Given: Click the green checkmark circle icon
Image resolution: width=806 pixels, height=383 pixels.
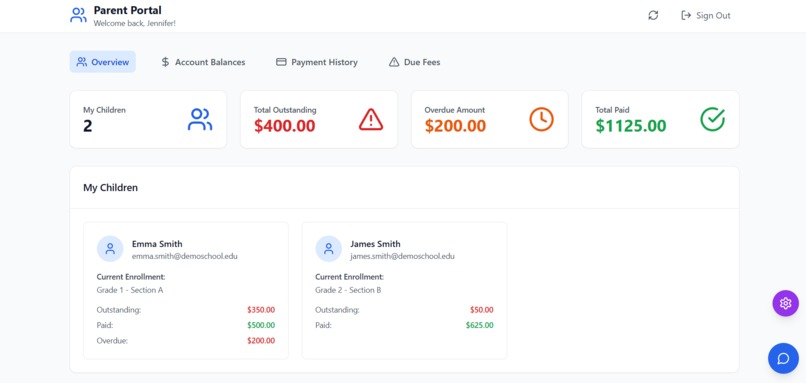Looking at the screenshot, I should click(712, 119).
